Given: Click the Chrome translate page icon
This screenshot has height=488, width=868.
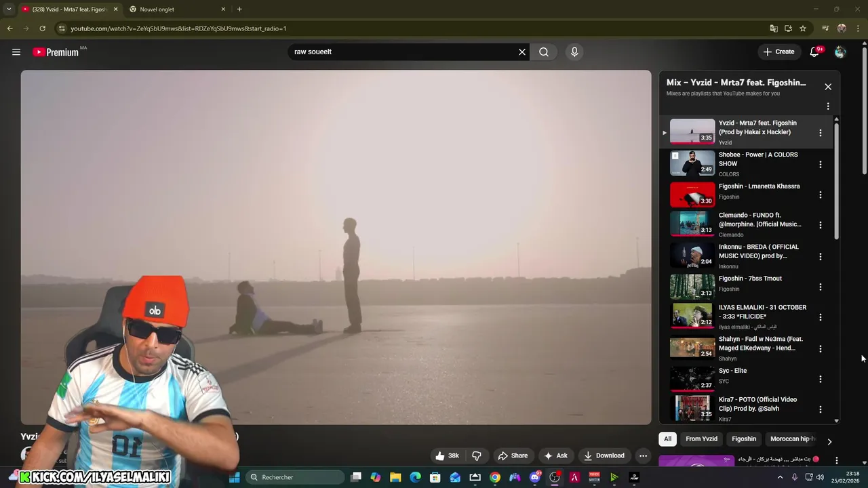Looking at the screenshot, I should coord(774,28).
